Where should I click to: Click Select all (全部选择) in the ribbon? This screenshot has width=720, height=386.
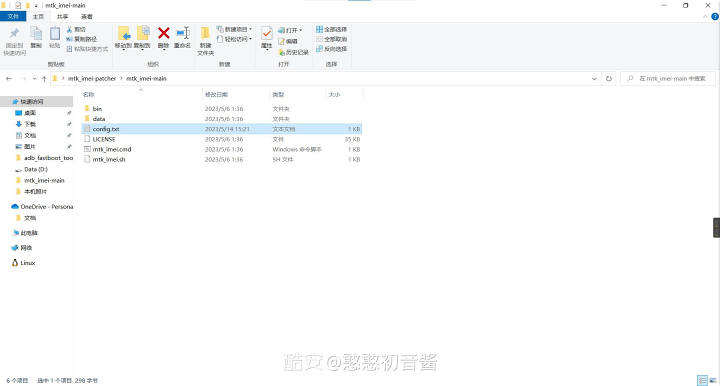click(x=332, y=29)
